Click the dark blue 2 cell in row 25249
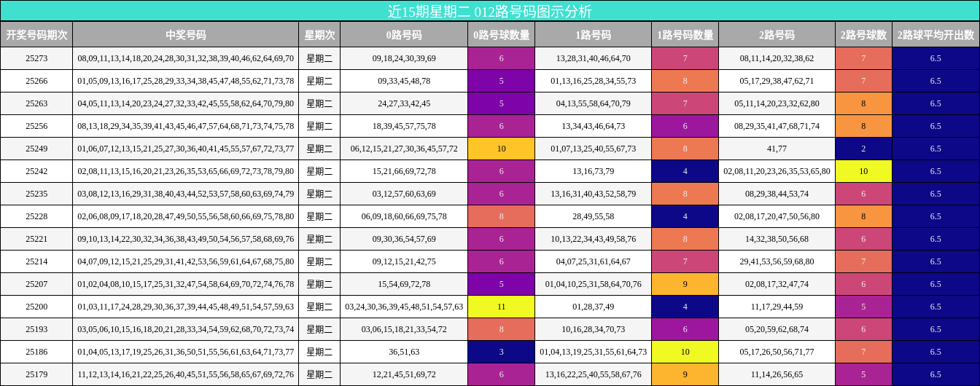The width and height of the screenshot is (980, 386). pos(863,149)
